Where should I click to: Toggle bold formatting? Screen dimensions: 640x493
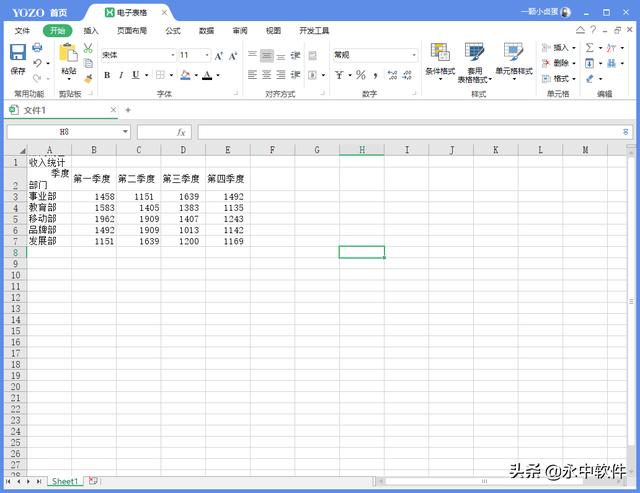click(107, 75)
